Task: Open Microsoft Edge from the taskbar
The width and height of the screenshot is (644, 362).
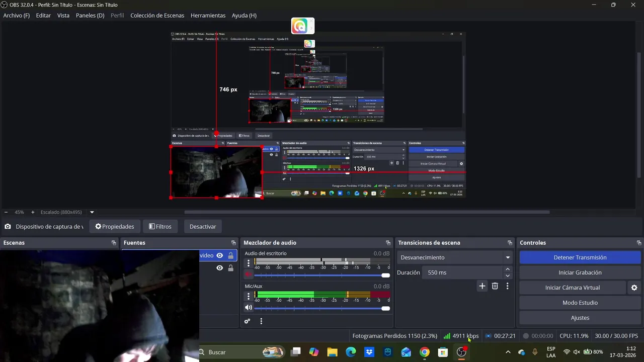Action: coord(351,352)
